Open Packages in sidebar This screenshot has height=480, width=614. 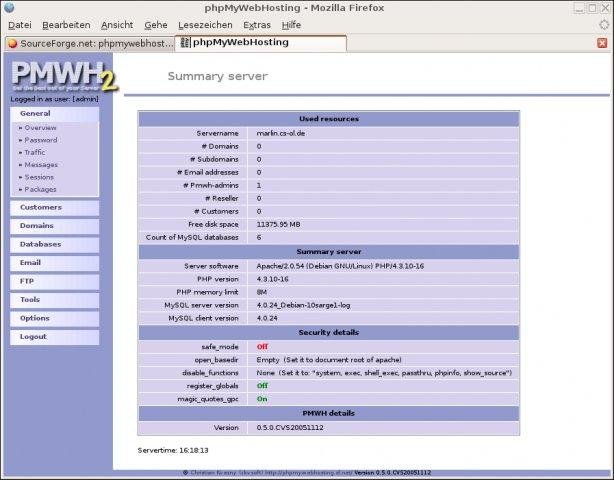pos(40,189)
